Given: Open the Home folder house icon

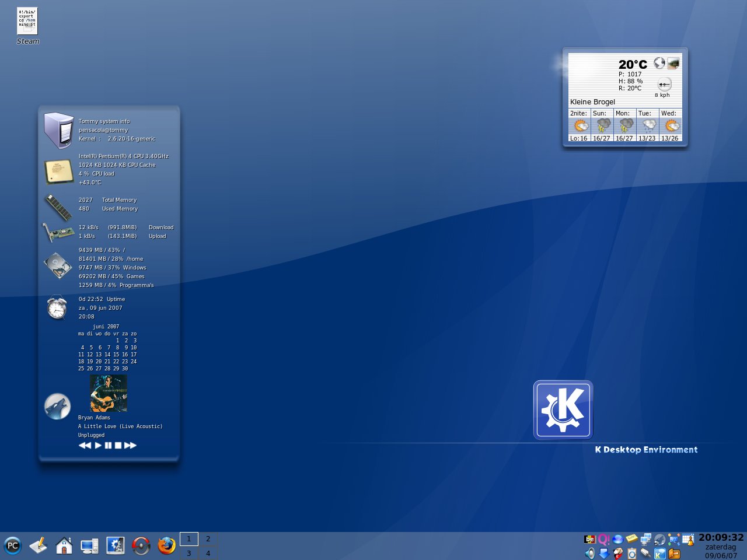Looking at the screenshot, I should click(x=64, y=545).
